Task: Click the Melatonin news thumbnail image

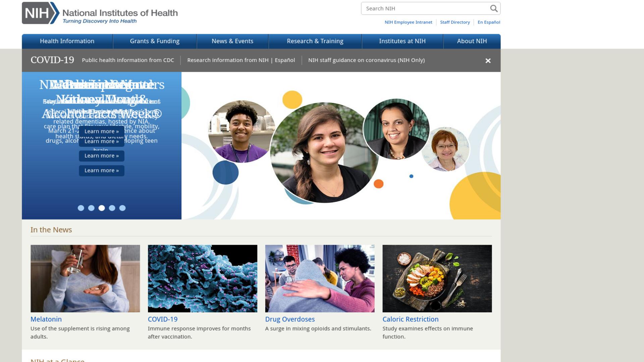Action: [85, 279]
